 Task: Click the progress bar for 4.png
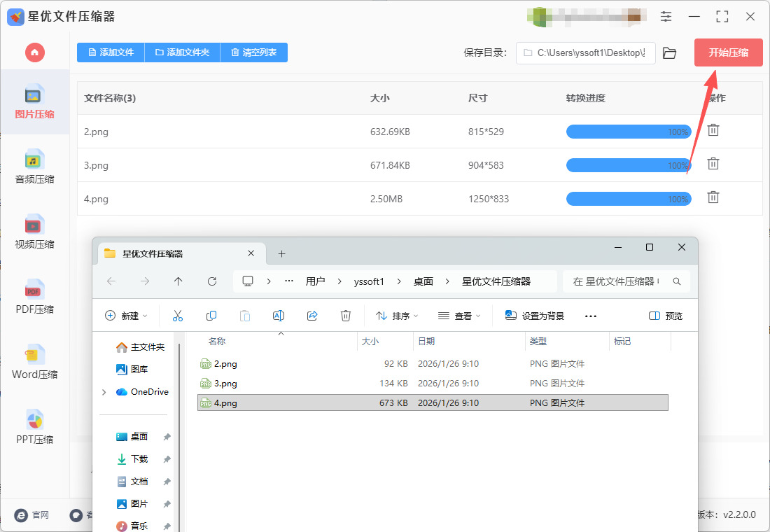(x=628, y=199)
